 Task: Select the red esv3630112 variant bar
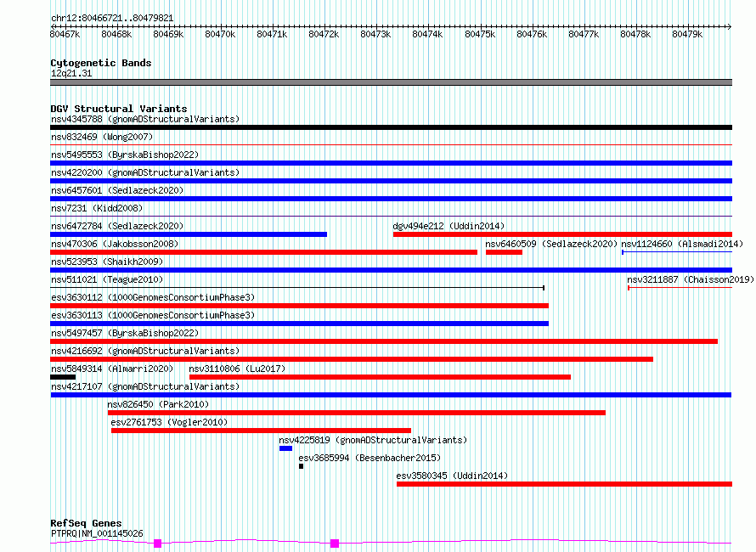click(299, 306)
